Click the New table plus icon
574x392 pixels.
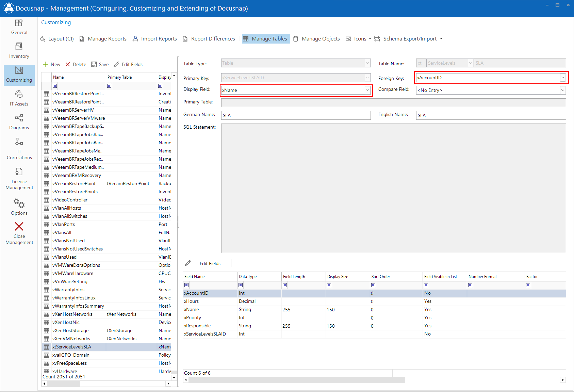(x=46, y=64)
